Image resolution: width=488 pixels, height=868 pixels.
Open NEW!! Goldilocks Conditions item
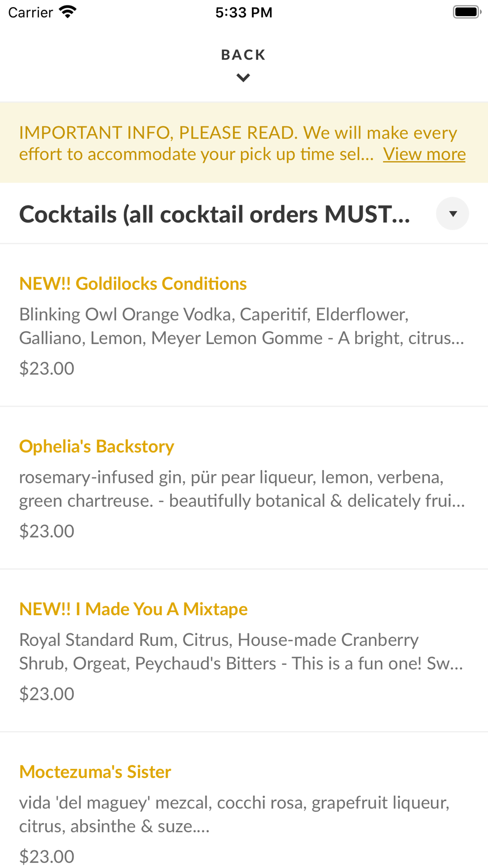(x=133, y=284)
